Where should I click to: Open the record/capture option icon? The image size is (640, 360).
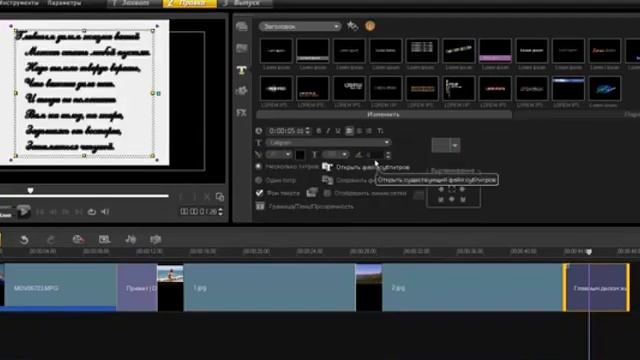pos(78,240)
